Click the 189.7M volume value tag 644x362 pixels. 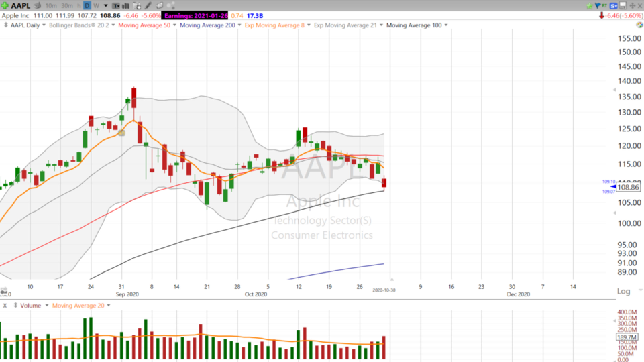pos(627,337)
